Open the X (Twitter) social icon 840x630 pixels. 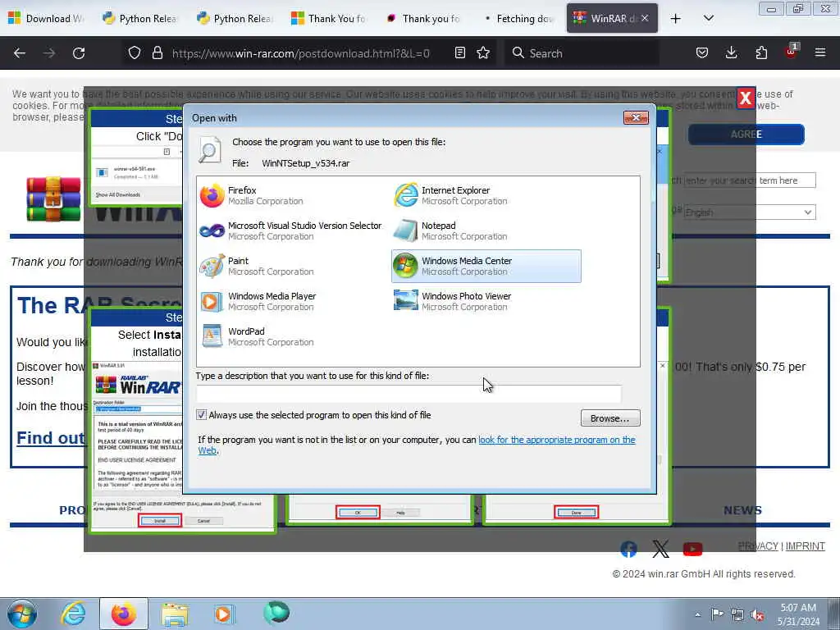(x=660, y=549)
